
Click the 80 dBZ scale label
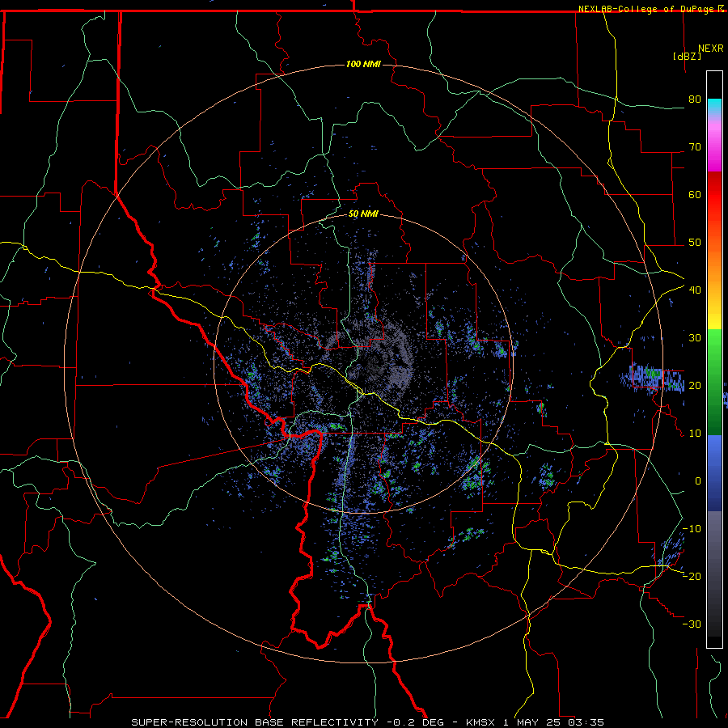pyautogui.click(x=695, y=99)
